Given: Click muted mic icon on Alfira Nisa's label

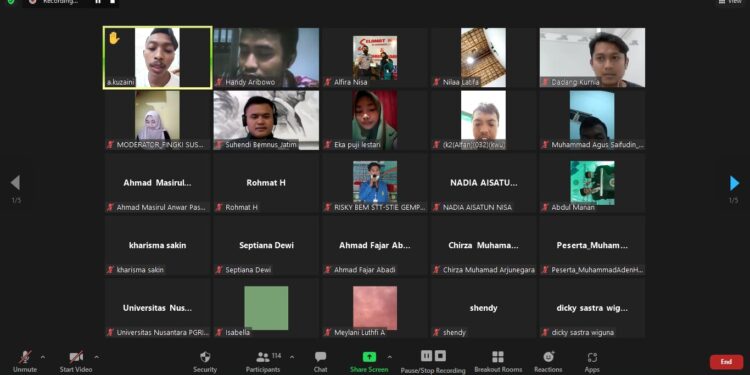Looking at the screenshot, I should [x=328, y=82].
